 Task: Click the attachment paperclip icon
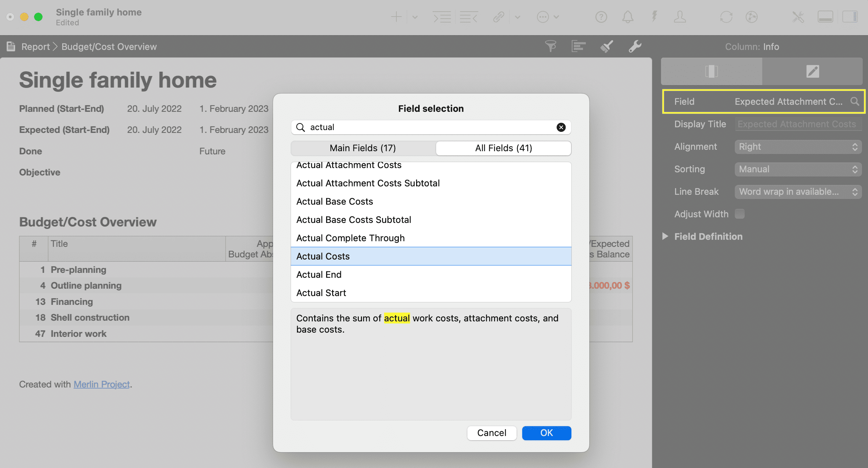tap(499, 17)
